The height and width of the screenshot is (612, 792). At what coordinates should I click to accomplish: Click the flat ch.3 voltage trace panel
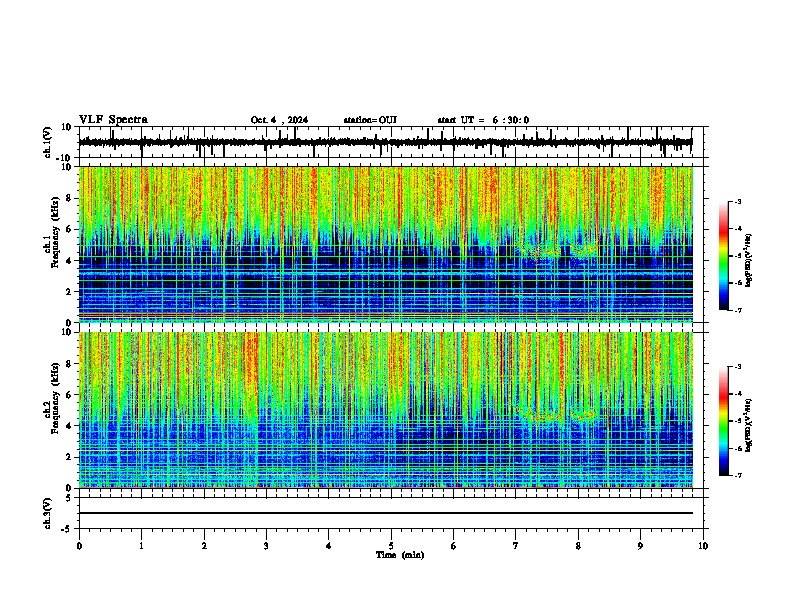pyautogui.click(x=393, y=513)
